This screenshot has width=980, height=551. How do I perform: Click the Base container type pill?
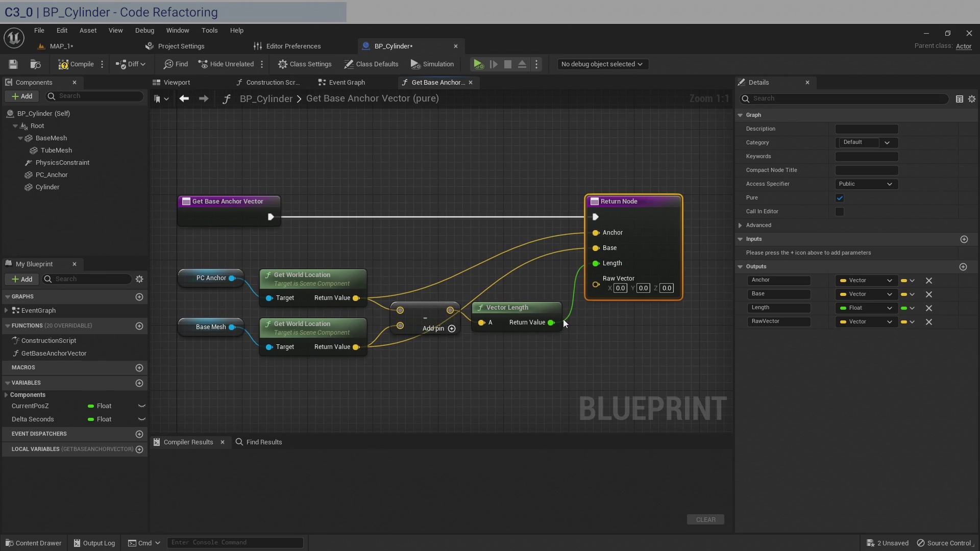point(908,294)
